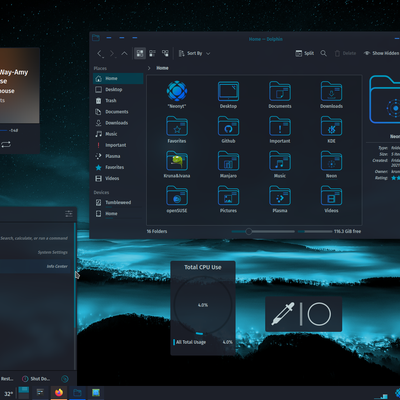This screenshot has height=400, width=400.
Task: Select Favorites in Places sidebar
Action: point(118,167)
